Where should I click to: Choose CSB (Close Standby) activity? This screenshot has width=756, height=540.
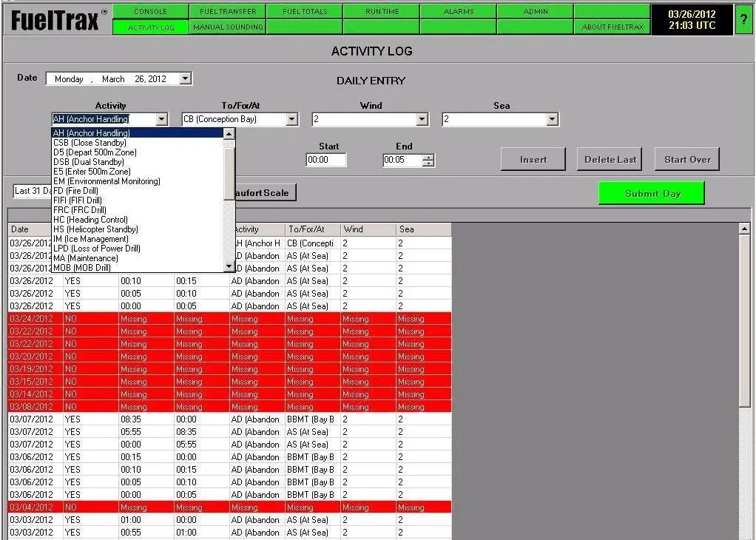tap(138, 143)
